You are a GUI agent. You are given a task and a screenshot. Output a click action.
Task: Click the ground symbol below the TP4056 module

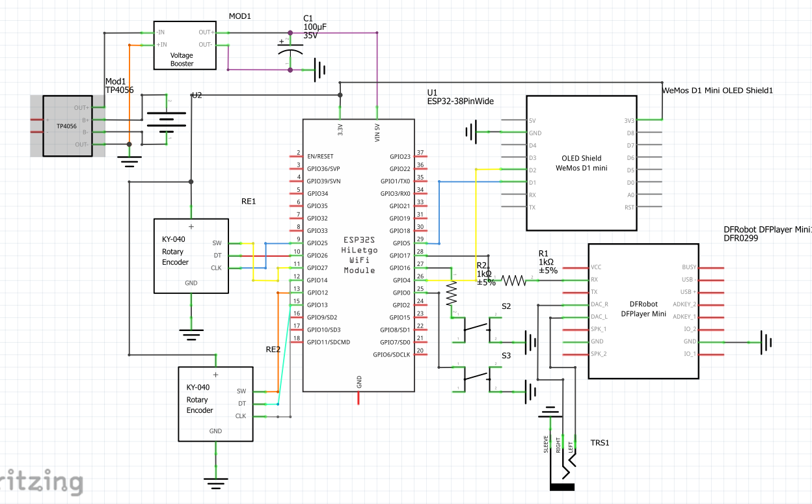pyautogui.click(x=129, y=162)
